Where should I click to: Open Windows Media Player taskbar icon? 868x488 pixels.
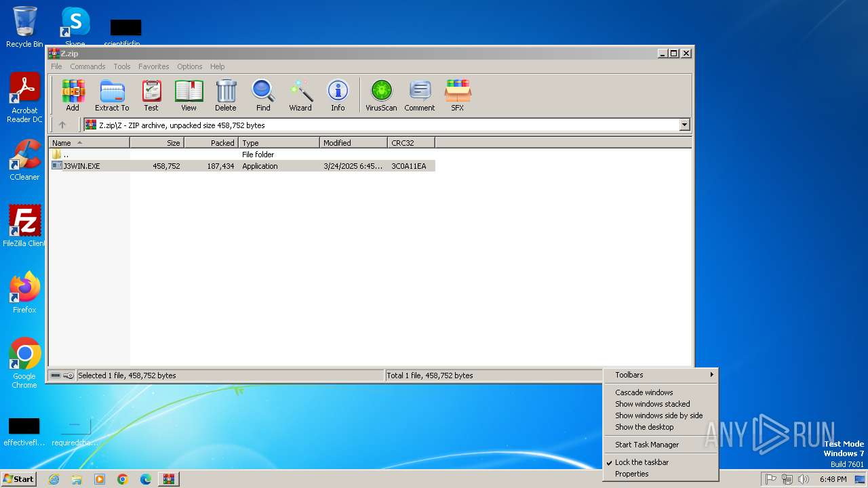(x=100, y=479)
